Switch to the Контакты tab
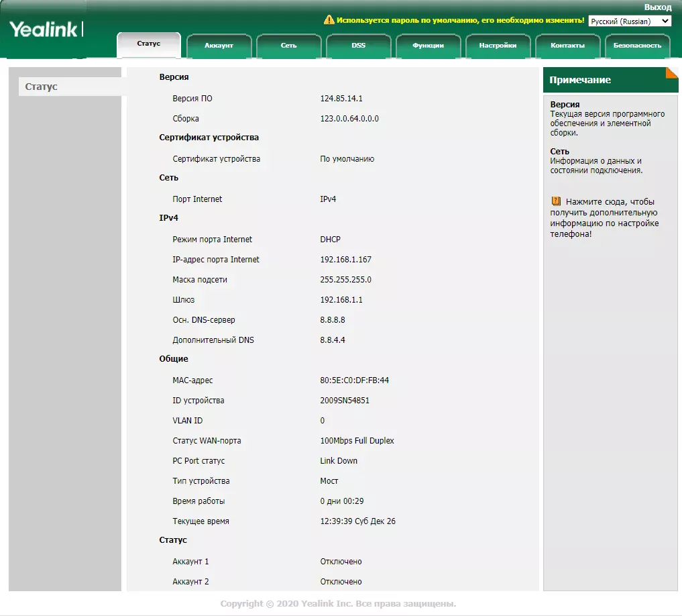Image resolution: width=682 pixels, height=616 pixels. 567,46
